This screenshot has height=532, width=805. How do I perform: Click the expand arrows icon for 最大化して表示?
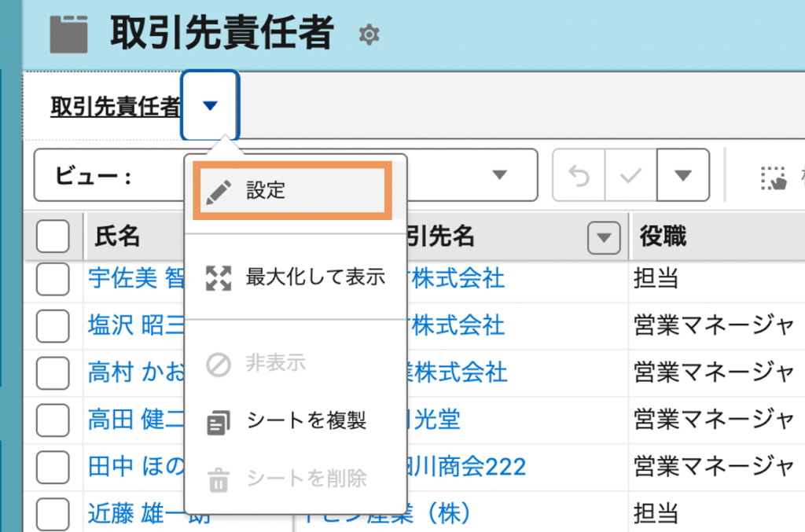(218, 277)
